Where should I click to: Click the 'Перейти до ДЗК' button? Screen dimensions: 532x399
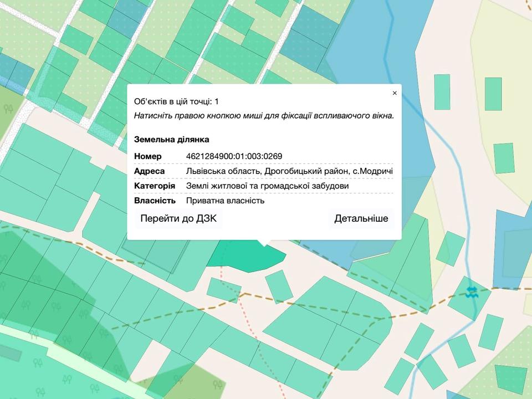coord(178,218)
